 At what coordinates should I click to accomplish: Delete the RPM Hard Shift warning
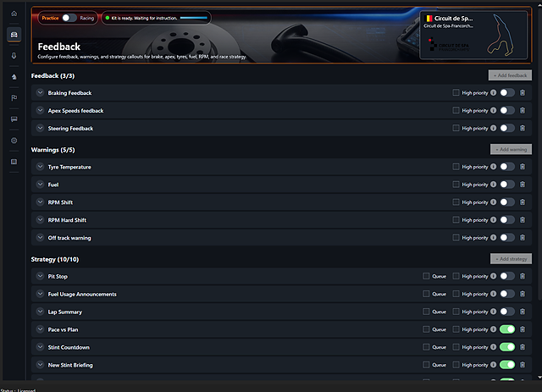[x=523, y=220]
